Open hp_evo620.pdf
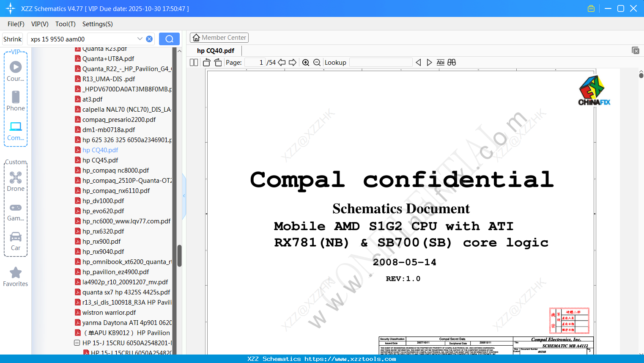 coord(103,211)
